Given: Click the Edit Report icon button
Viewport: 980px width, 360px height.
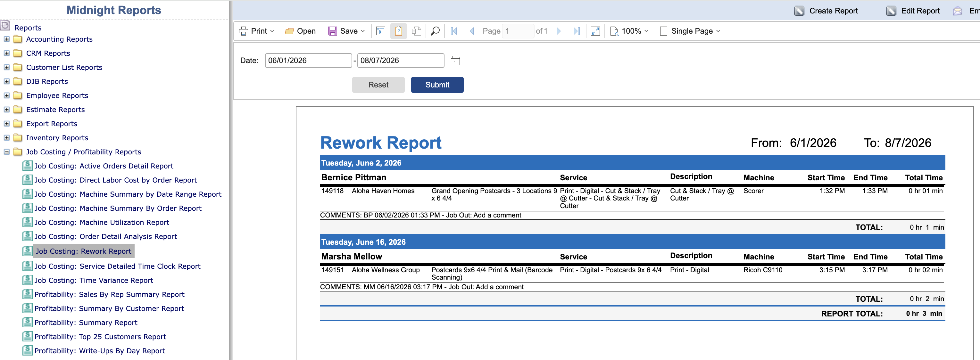Looking at the screenshot, I should pos(891,11).
